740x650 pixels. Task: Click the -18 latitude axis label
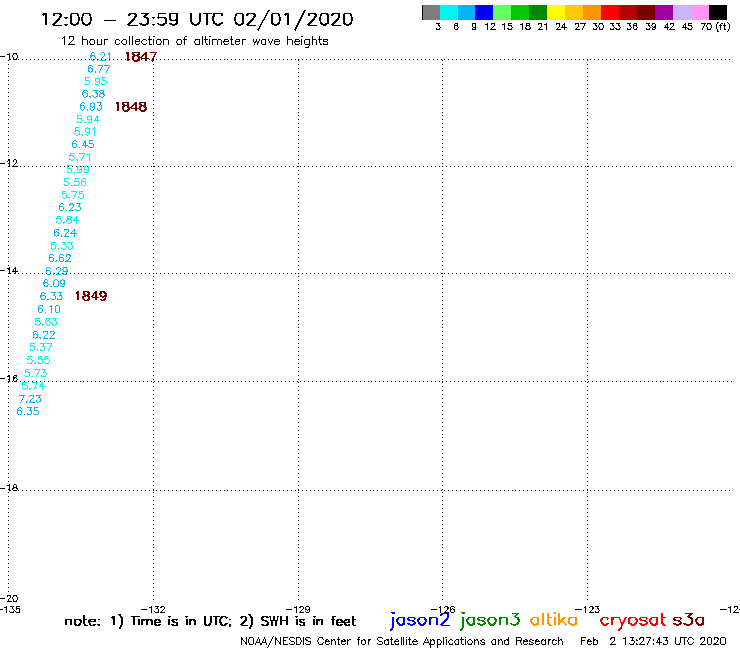point(9,488)
